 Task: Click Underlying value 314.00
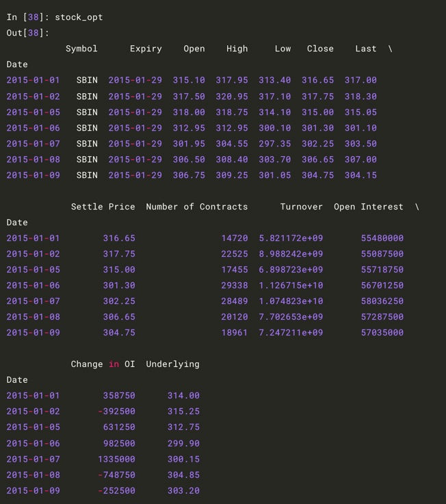[183, 396]
